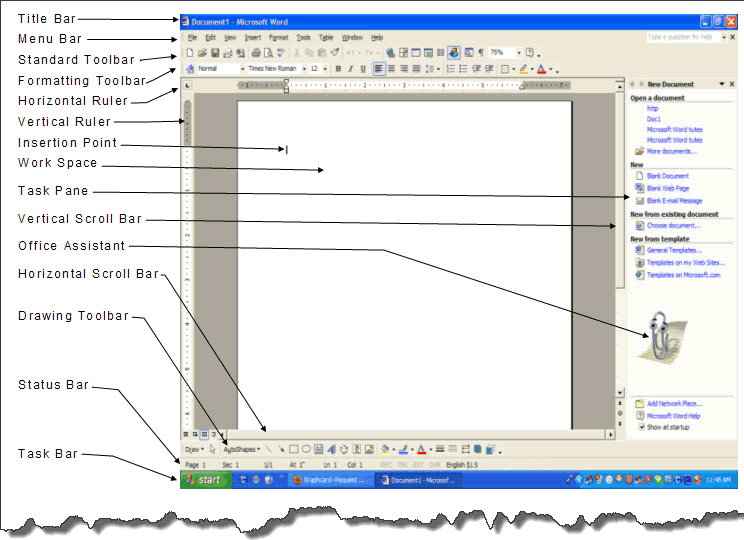The image size is (744, 540).
Task: Open the File menu
Action: pyautogui.click(x=192, y=37)
